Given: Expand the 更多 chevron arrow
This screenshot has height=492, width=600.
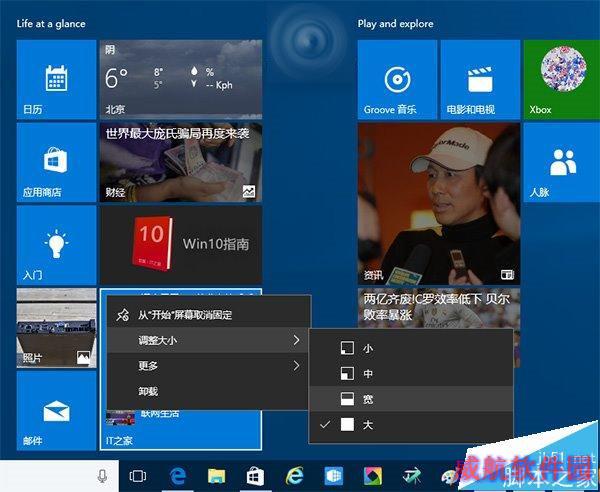Looking at the screenshot, I should click(x=296, y=365).
